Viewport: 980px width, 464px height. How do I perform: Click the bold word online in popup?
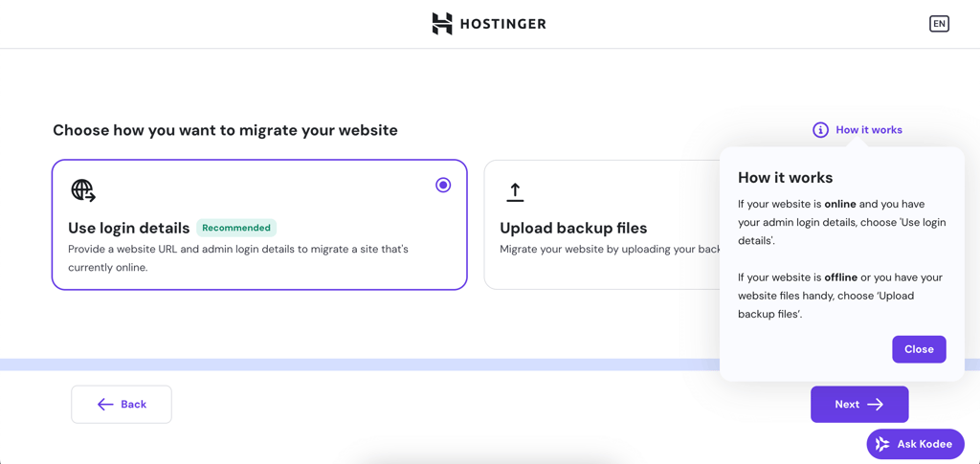[x=840, y=204]
